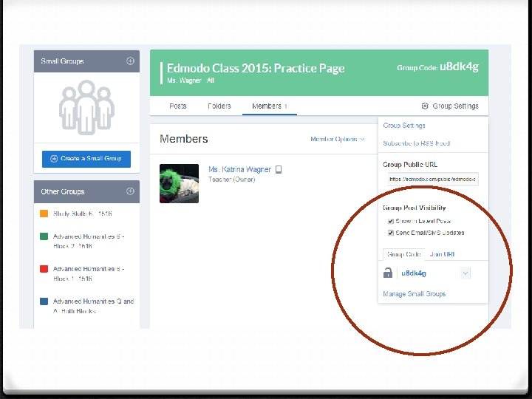This screenshot has height=399, width=532.
Task: Add a small group with plus icon
Action: tap(130, 61)
